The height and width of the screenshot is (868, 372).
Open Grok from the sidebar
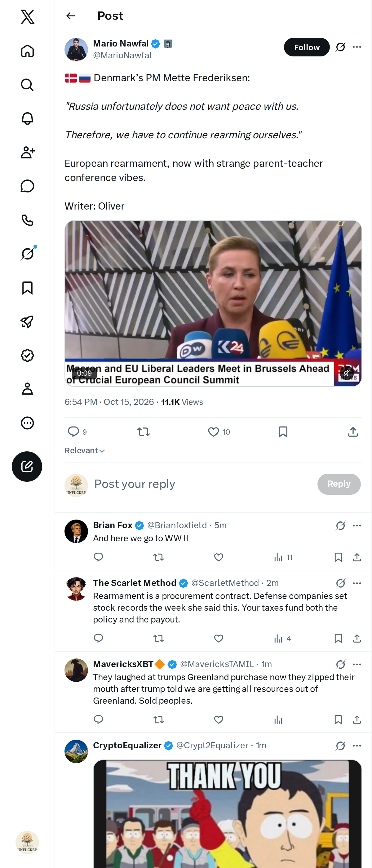pyautogui.click(x=27, y=254)
